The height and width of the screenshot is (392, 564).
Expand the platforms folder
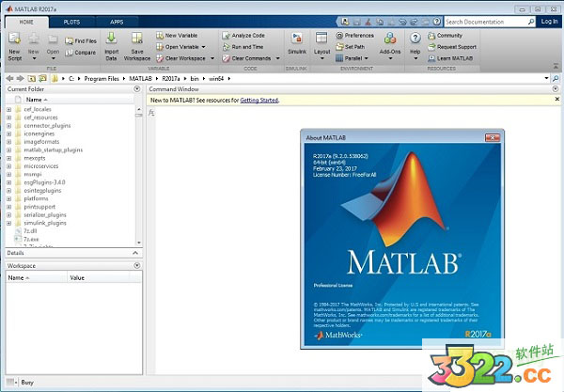9,198
